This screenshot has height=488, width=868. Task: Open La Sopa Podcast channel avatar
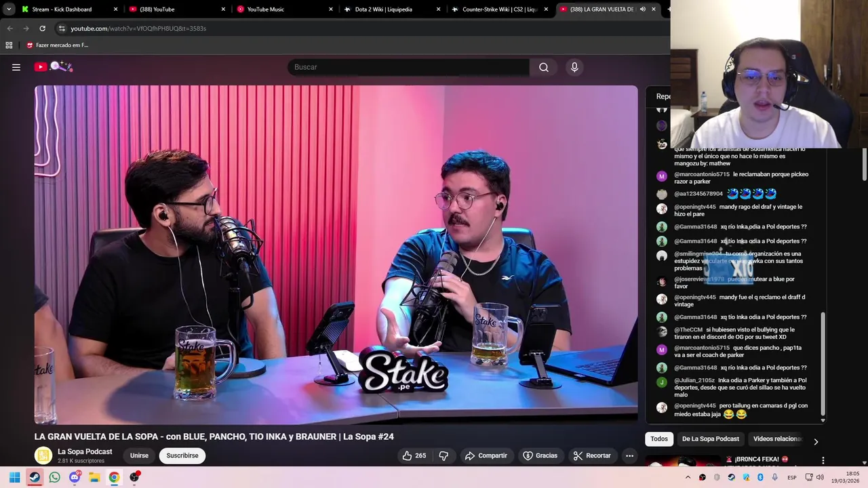coord(43,455)
